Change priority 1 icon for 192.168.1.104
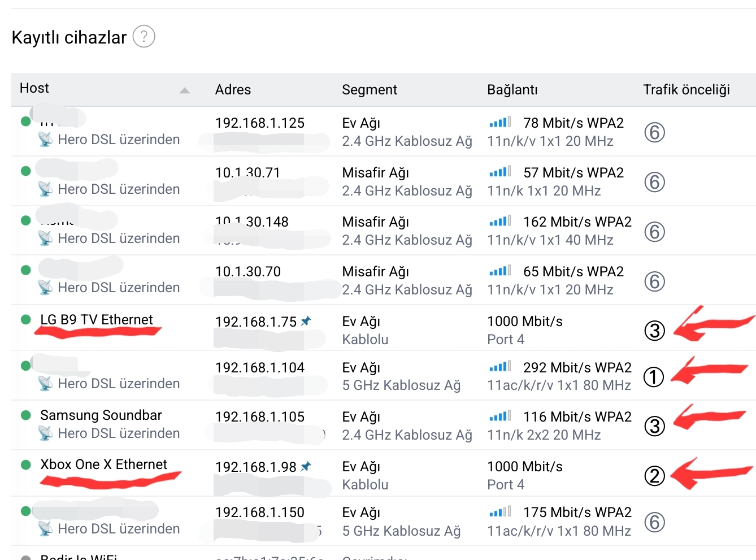Screen dimensions: 756x560 tap(654, 377)
